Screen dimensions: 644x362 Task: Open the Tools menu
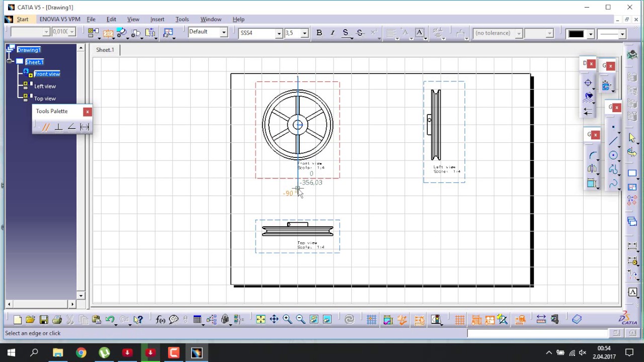182,19
